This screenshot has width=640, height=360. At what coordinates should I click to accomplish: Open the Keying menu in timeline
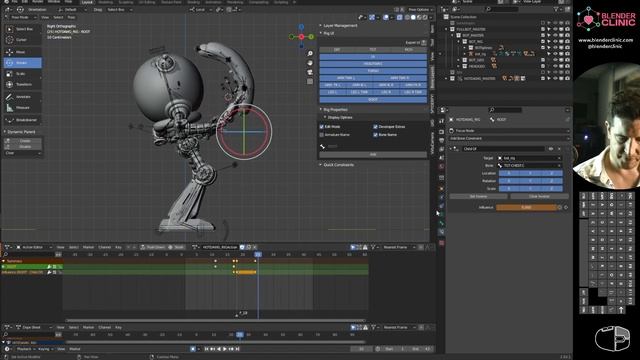click(45, 349)
